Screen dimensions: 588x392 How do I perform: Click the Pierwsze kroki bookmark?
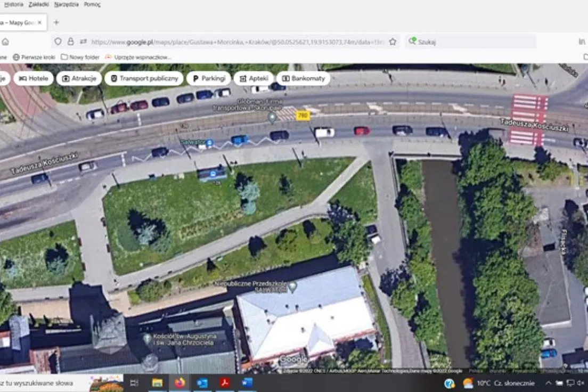pos(34,57)
